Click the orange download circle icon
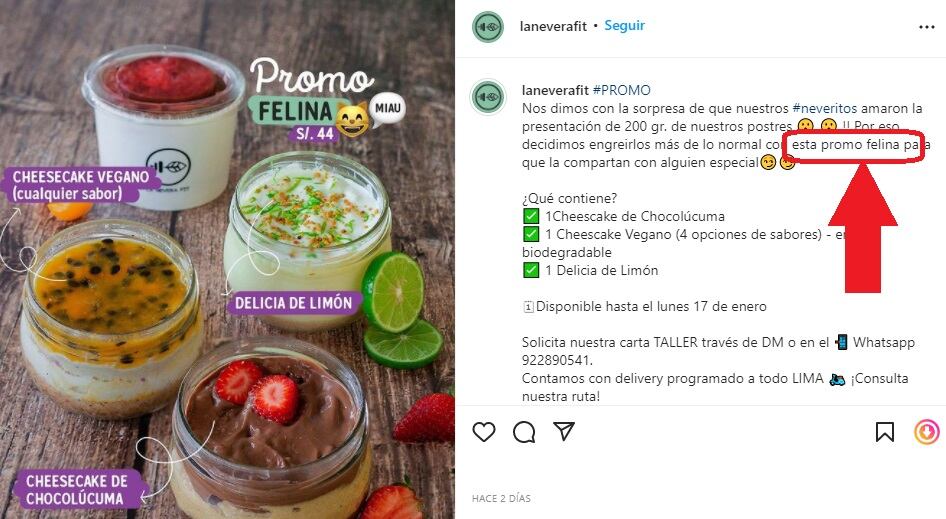This screenshot has width=946, height=519. pos(927,432)
